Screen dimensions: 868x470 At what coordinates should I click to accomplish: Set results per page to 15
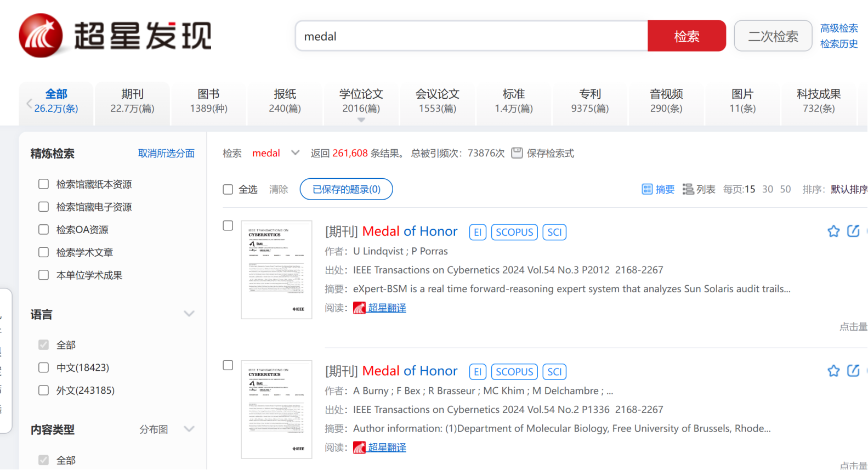[750, 189]
